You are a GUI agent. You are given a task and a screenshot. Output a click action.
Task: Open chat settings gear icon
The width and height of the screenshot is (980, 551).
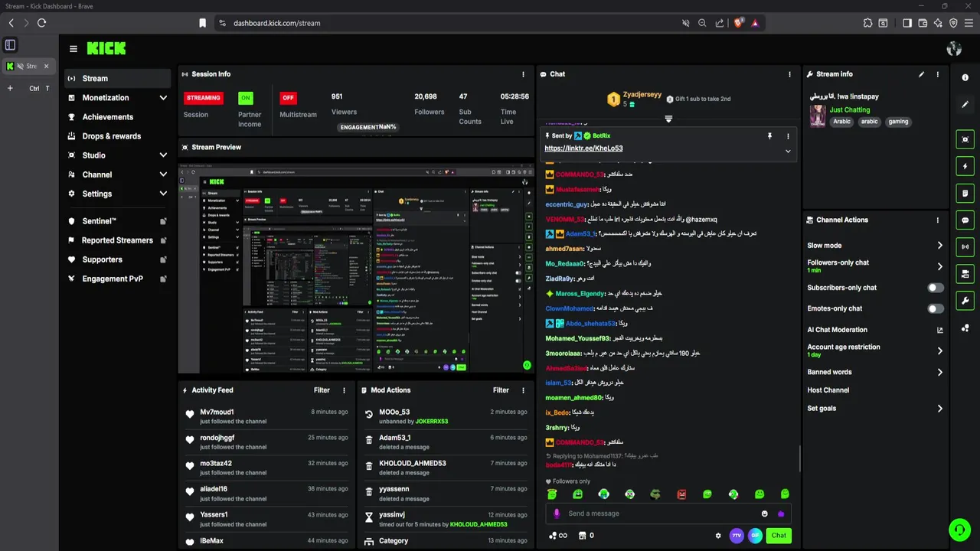coord(718,536)
